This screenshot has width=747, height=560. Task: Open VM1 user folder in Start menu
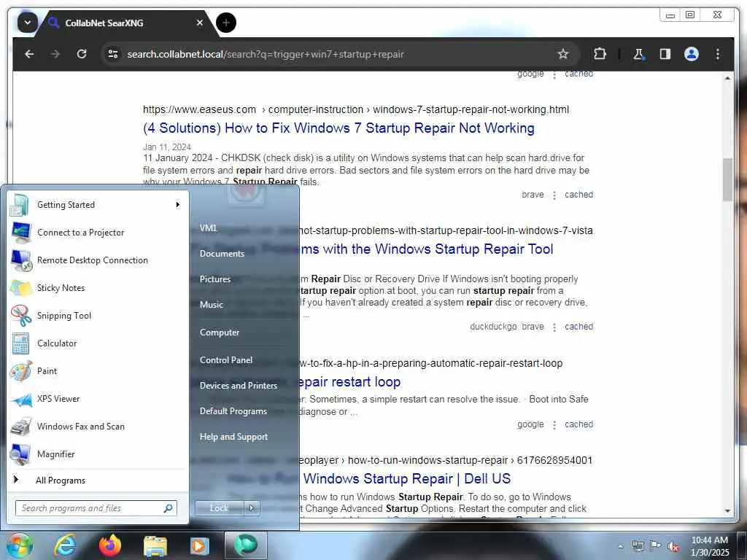pyautogui.click(x=208, y=228)
